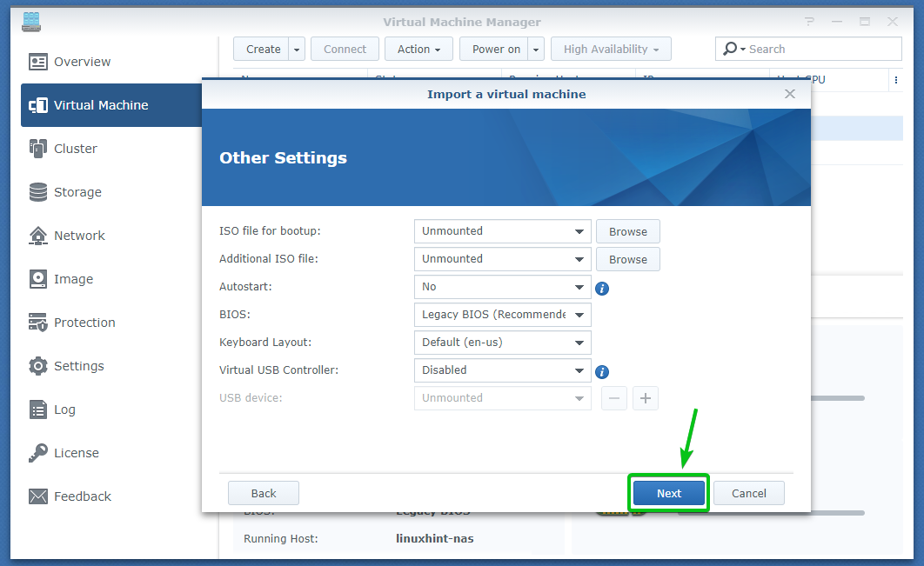Click the Power on button
The width and height of the screenshot is (924, 566).
tap(494, 49)
